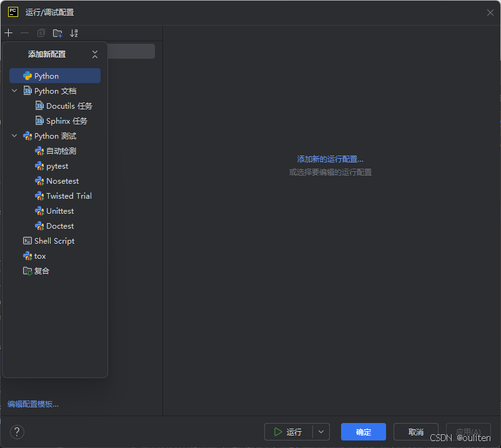Collapse the Python 测试 group
501x448 pixels.
pyautogui.click(x=14, y=136)
